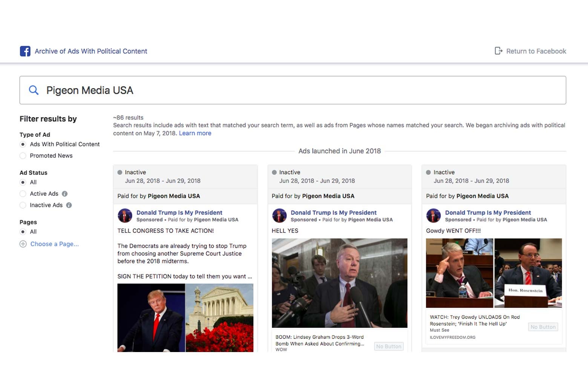Click 'TELL CONGRESS TO TAKE ACTION!' text
The image size is (588, 392).
pyautogui.click(x=165, y=231)
